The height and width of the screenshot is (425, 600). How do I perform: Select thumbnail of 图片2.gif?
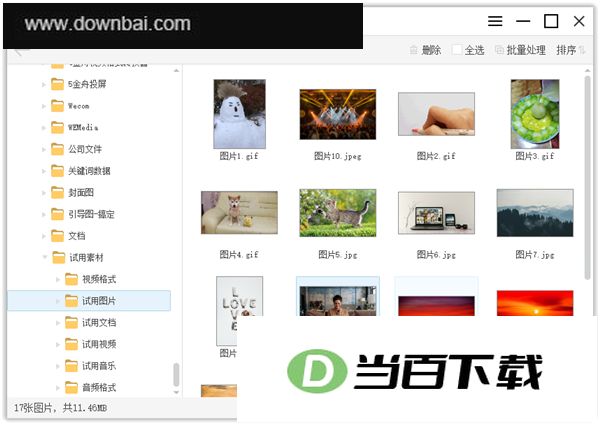436,114
